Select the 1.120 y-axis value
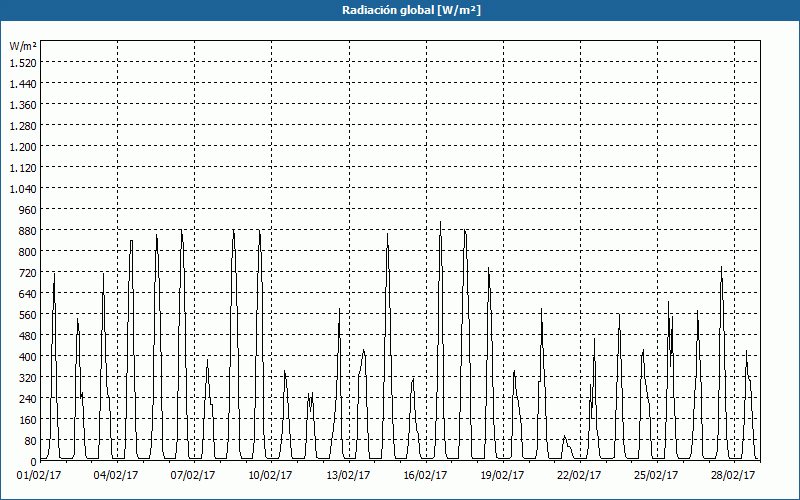The height and width of the screenshot is (500, 800). click(x=23, y=168)
